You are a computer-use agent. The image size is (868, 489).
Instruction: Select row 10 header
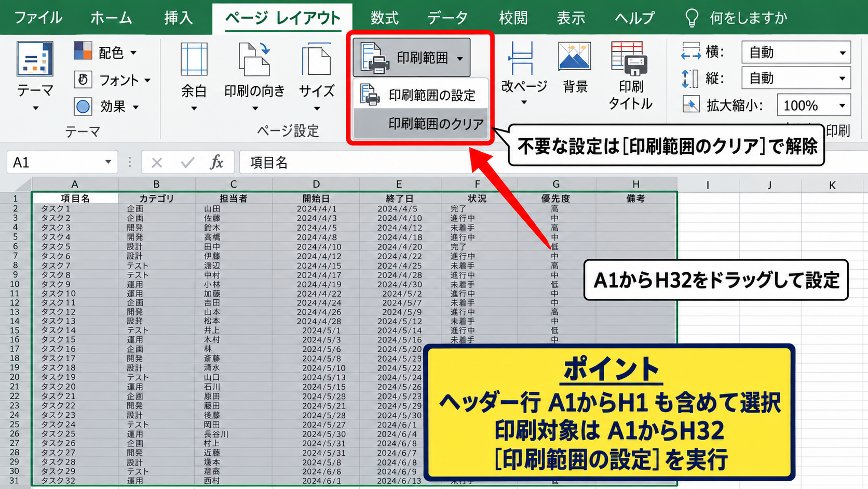[15, 284]
